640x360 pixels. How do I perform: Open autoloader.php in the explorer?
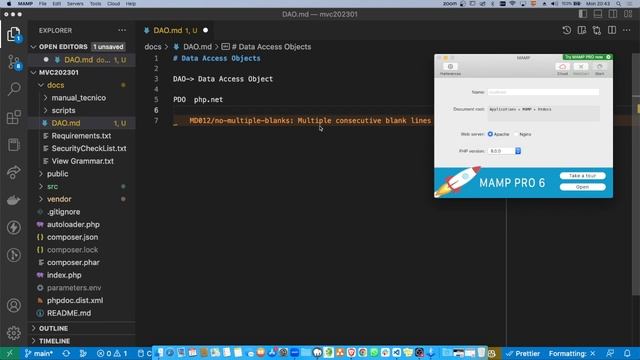[73, 224]
